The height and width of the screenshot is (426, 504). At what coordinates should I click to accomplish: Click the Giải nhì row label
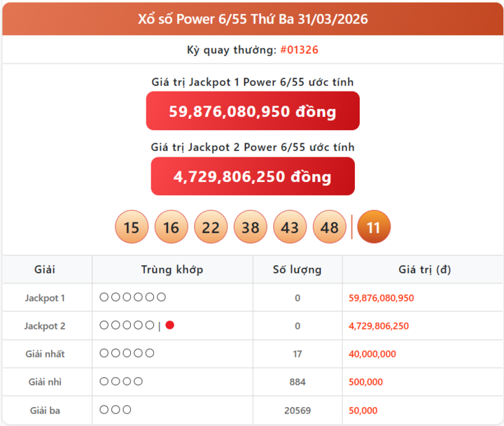45,382
